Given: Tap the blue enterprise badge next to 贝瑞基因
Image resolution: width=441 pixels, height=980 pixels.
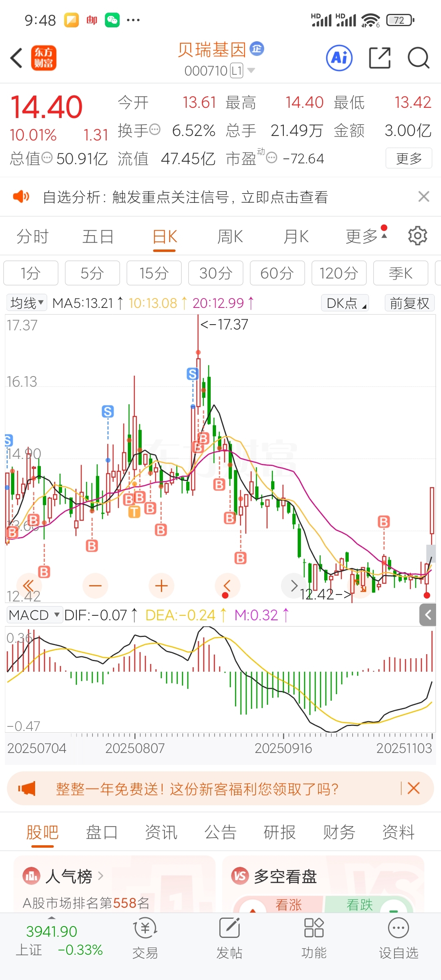Looking at the screenshot, I should tap(257, 49).
